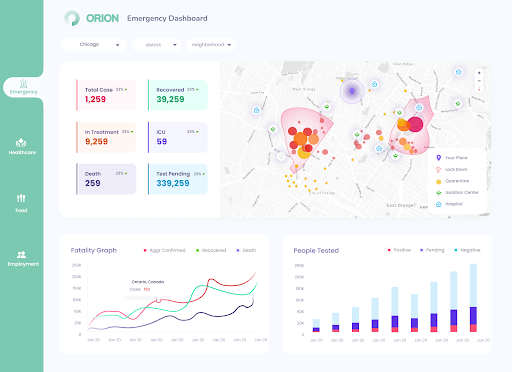The height and width of the screenshot is (372, 512).
Task: Click the Quarantine orange swatch in map legend
Action: pyautogui.click(x=439, y=181)
